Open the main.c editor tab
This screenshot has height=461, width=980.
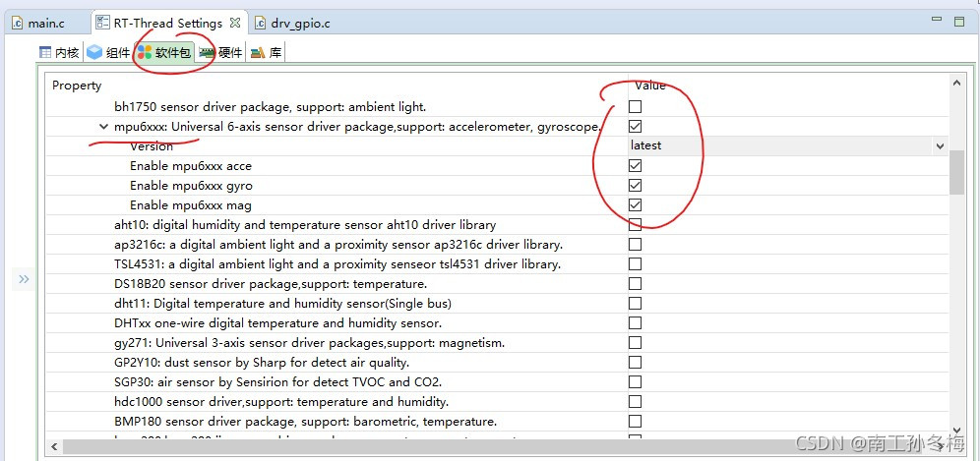coord(38,24)
